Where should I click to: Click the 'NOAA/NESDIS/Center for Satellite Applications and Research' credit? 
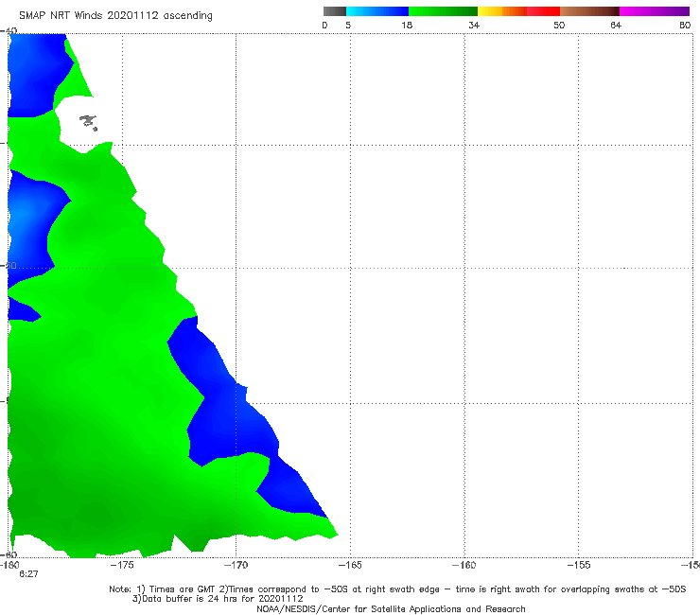pos(391,608)
